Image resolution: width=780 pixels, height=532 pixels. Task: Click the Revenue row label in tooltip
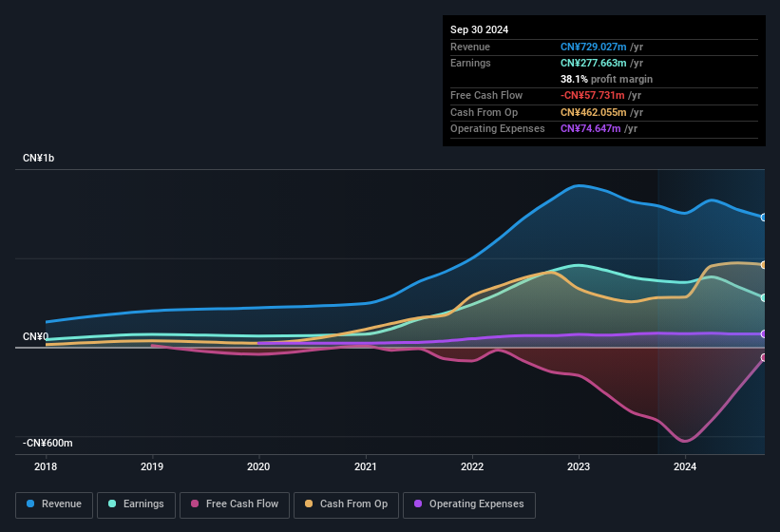tap(470, 47)
